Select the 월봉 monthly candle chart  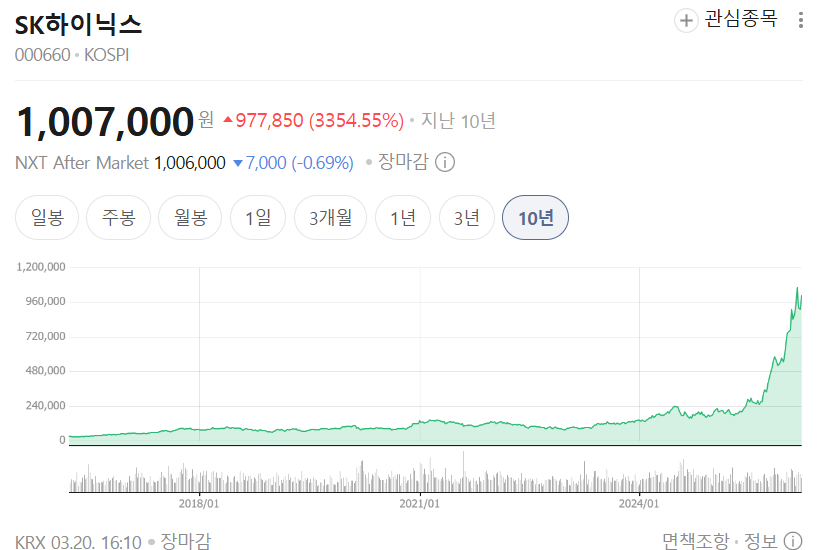pos(190,218)
